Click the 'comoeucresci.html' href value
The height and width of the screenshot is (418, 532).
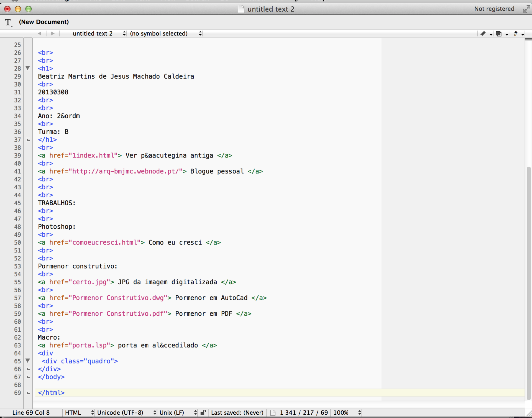[x=105, y=242]
